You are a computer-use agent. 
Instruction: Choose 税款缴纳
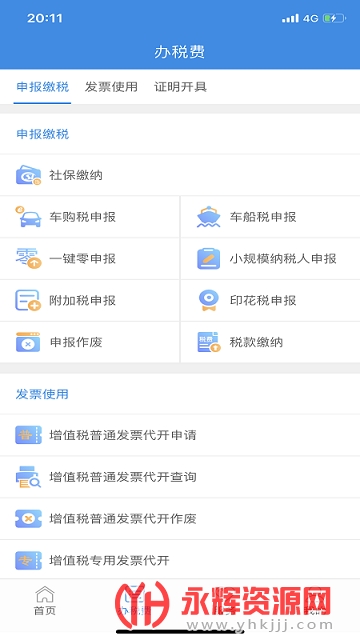pyautogui.click(x=270, y=342)
